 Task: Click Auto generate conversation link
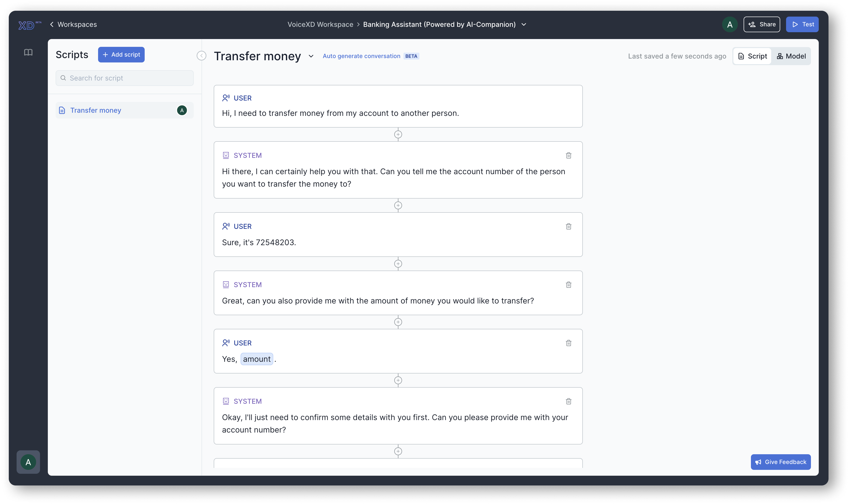(x=361, y=56)
